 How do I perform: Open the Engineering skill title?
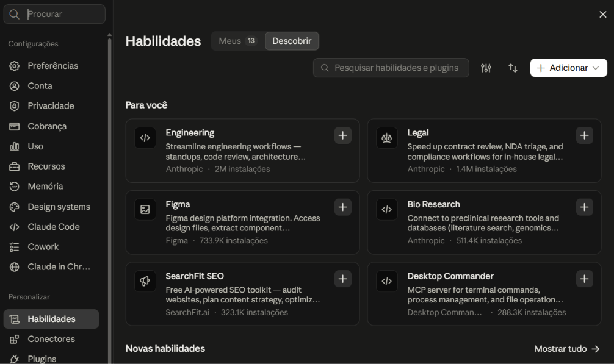190,133
